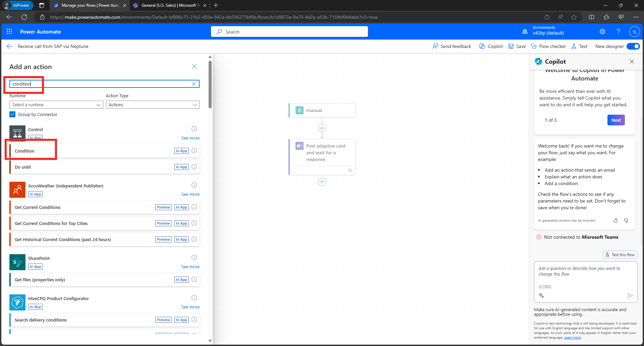Click the top Search box

289,32
